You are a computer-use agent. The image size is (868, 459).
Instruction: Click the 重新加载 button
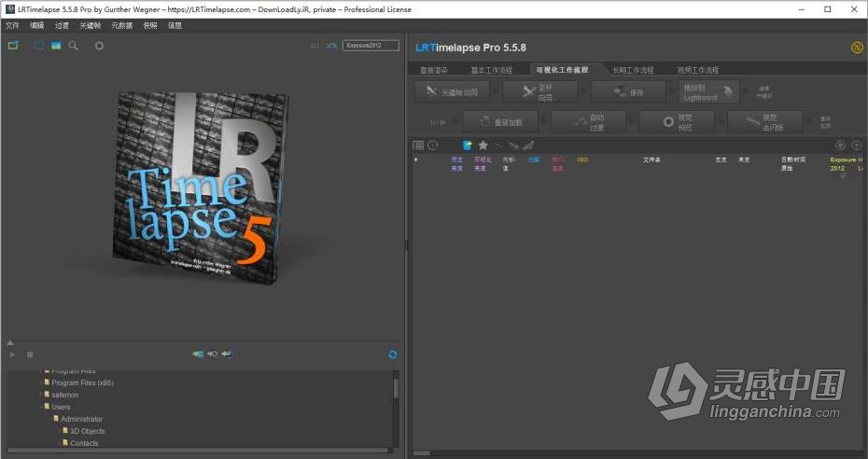point(501,121)
